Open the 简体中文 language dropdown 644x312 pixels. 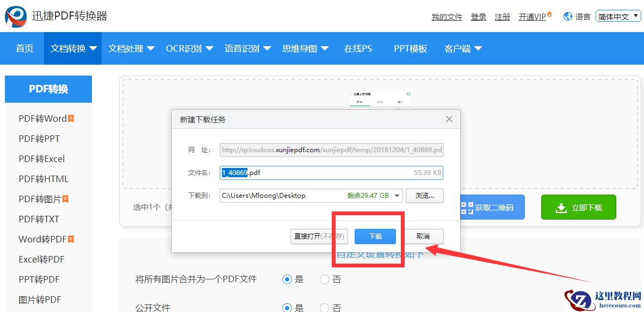618,16
